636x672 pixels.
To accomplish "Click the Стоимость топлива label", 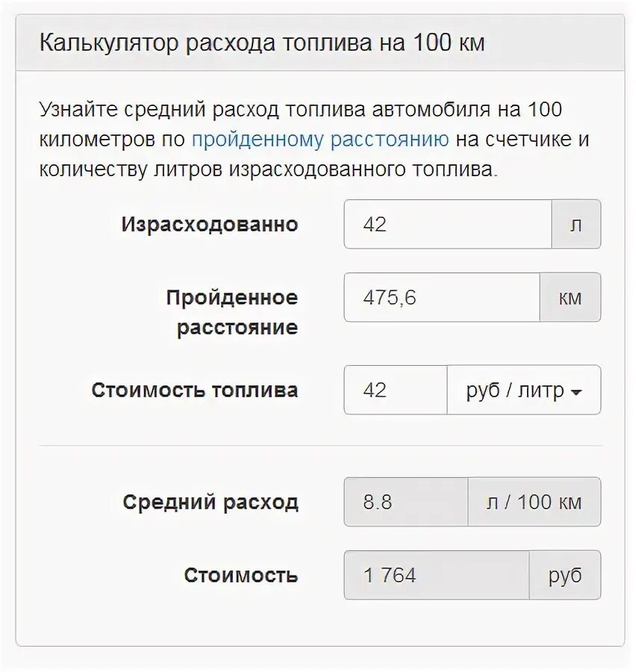I will [x=195, y=390].
